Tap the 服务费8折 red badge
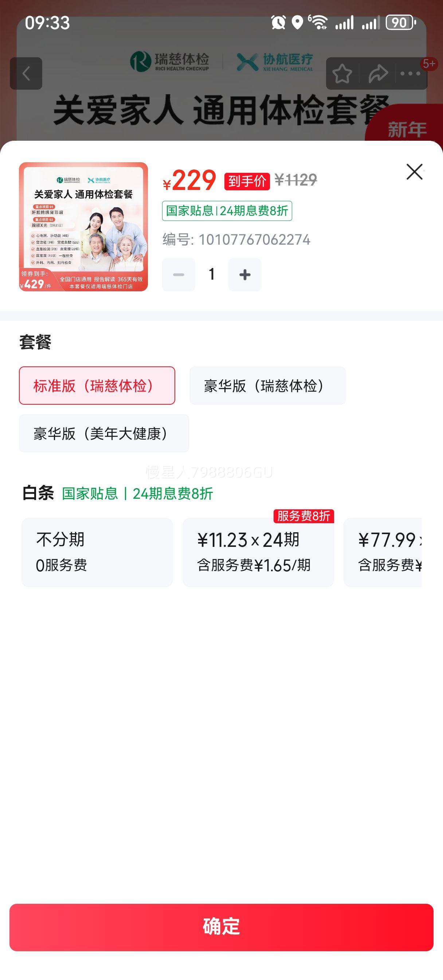This screenshot has height=980, width=443. (x=303, y=516)
